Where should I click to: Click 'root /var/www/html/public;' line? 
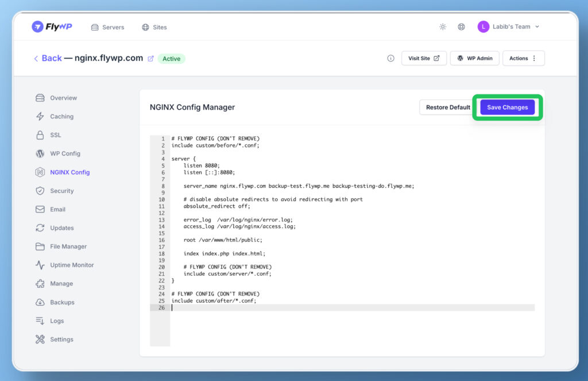point(223,240)
